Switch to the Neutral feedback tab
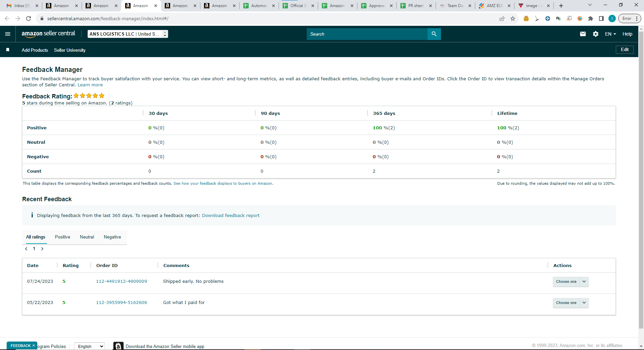 click(87, 237)
